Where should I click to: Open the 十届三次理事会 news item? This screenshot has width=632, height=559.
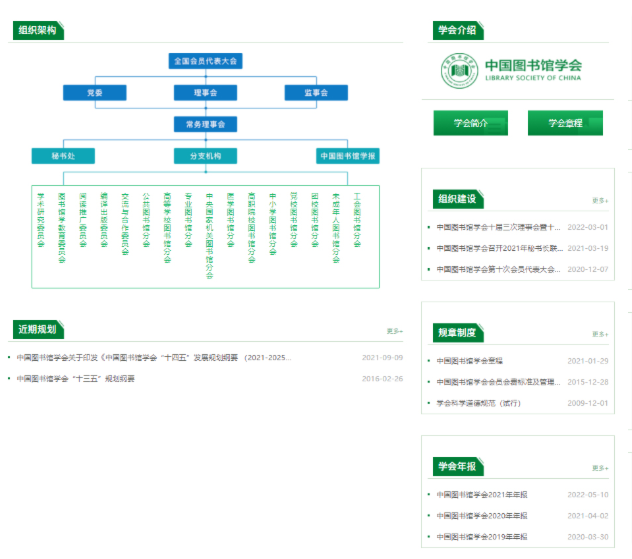point(498,227)
